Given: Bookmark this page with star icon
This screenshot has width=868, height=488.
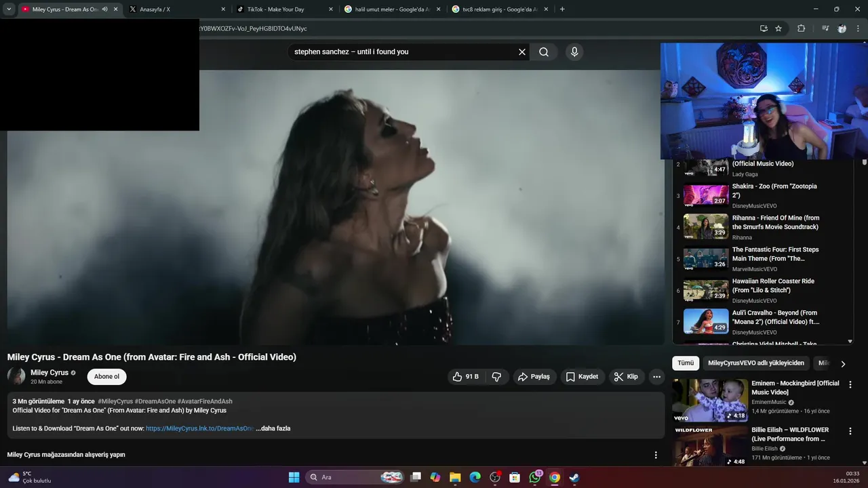Looking at the screenshot, I should 778,28.
